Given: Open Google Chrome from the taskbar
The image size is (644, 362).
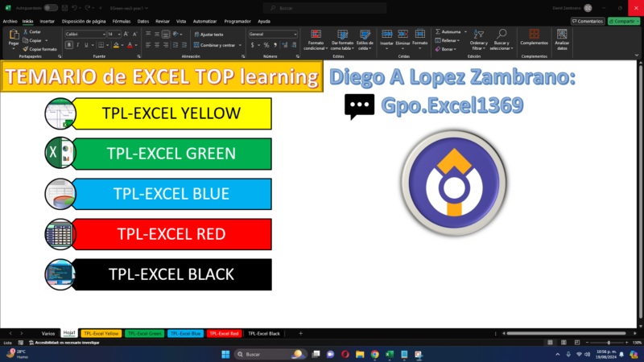Looking at the screenshot, I should point(374,354).
